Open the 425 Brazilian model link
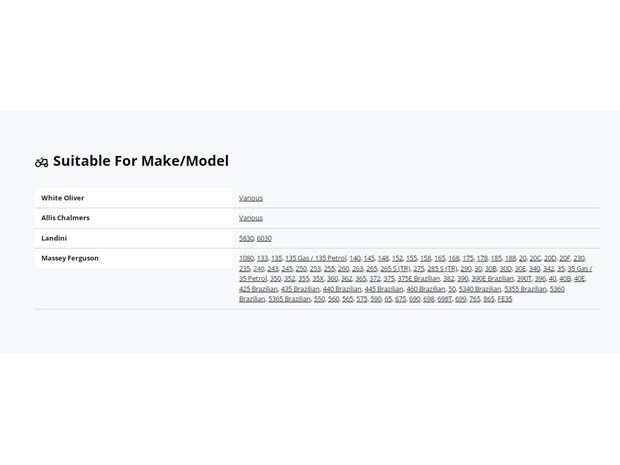The image size is (620, 465). [258, 289]
